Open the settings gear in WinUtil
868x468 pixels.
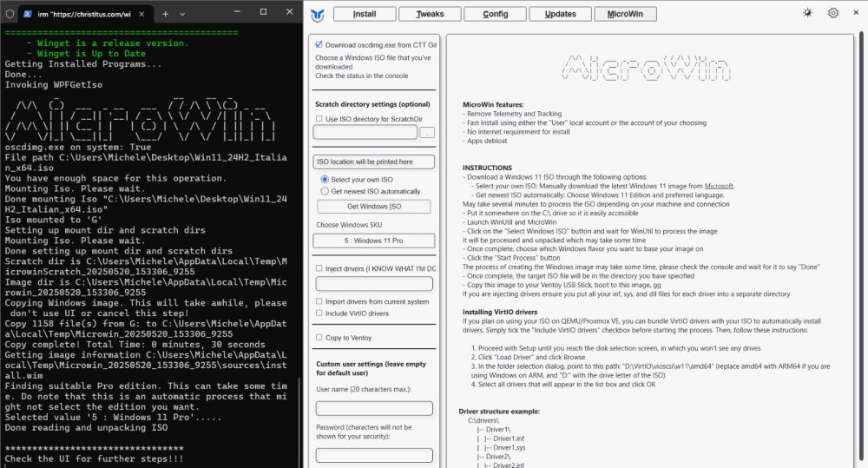[x=833, y=13]
